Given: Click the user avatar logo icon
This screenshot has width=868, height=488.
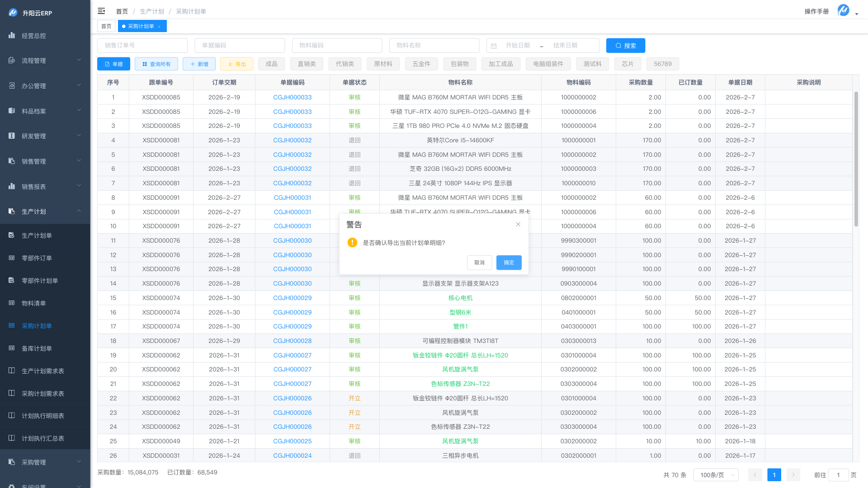Looking at the screenshot, I should click(x=843, y=10).
